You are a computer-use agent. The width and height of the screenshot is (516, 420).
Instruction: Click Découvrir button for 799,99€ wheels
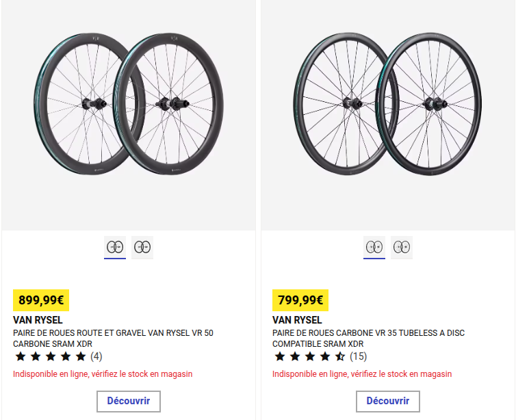tap(388, 401)
